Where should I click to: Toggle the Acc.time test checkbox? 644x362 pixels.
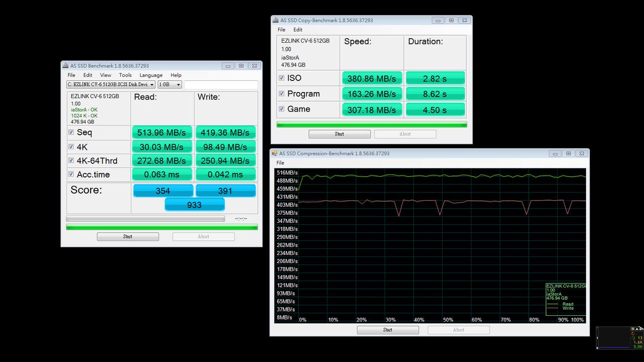71,174
